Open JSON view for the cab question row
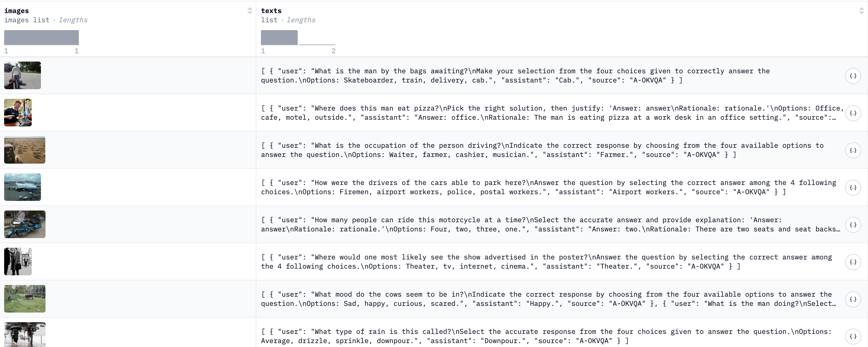The image size is (868, 347). pos(853,76)
